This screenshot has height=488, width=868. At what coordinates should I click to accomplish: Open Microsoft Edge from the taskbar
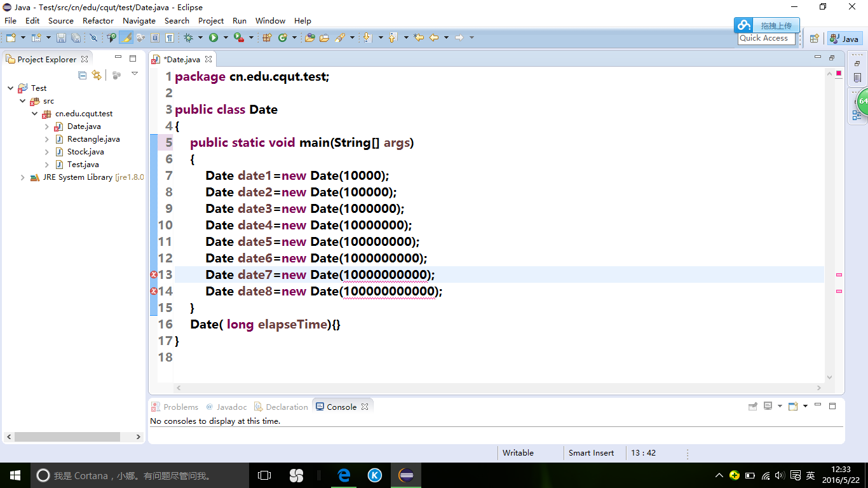[x=344, y=475]
